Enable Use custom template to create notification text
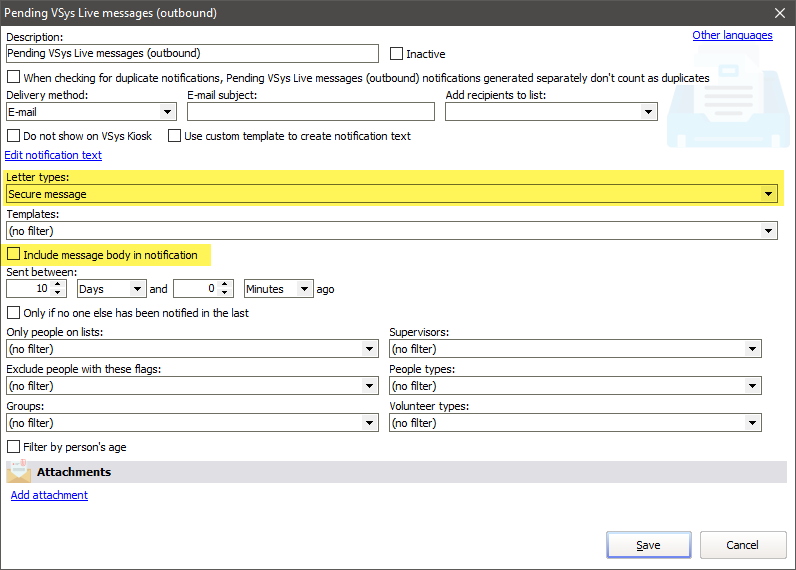Image resolution: width=796 pixels, height=570 pixels. [x=175, y=136]
